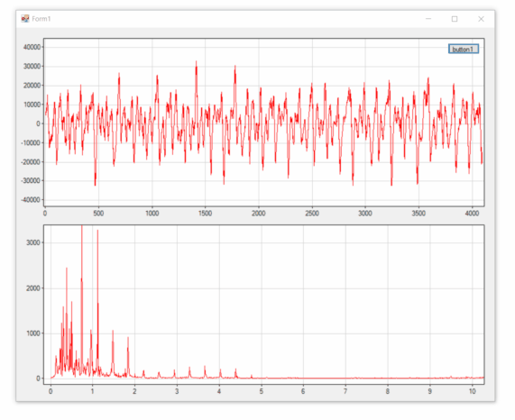Click the 10000 y-axis label
Viewport: 515px width, 420px height.
pos(32,105)
